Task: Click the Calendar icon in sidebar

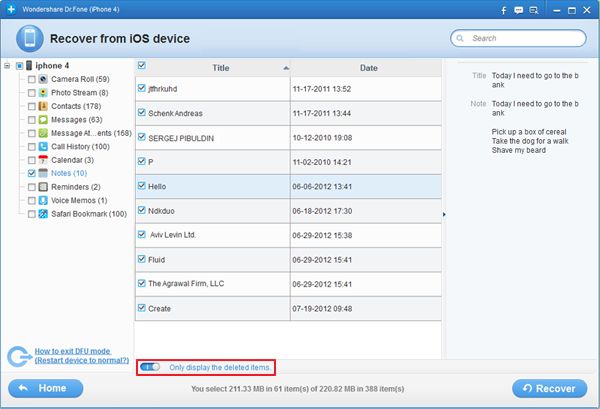Action: tap(43, 160)
